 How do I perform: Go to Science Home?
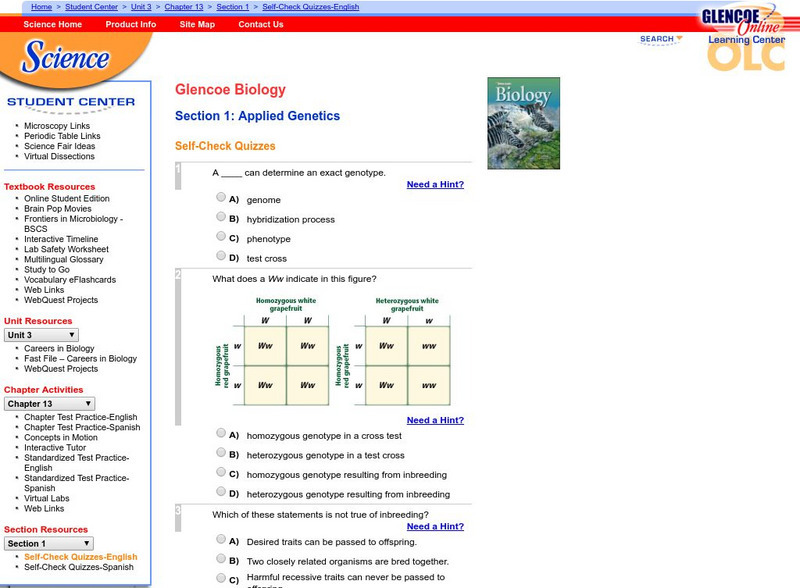pos(53,24)
